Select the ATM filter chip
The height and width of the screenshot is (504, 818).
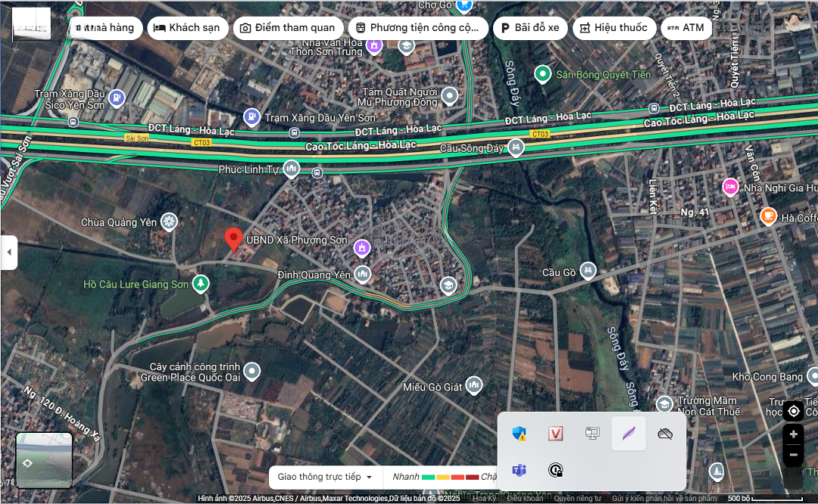tap(686, 28)
